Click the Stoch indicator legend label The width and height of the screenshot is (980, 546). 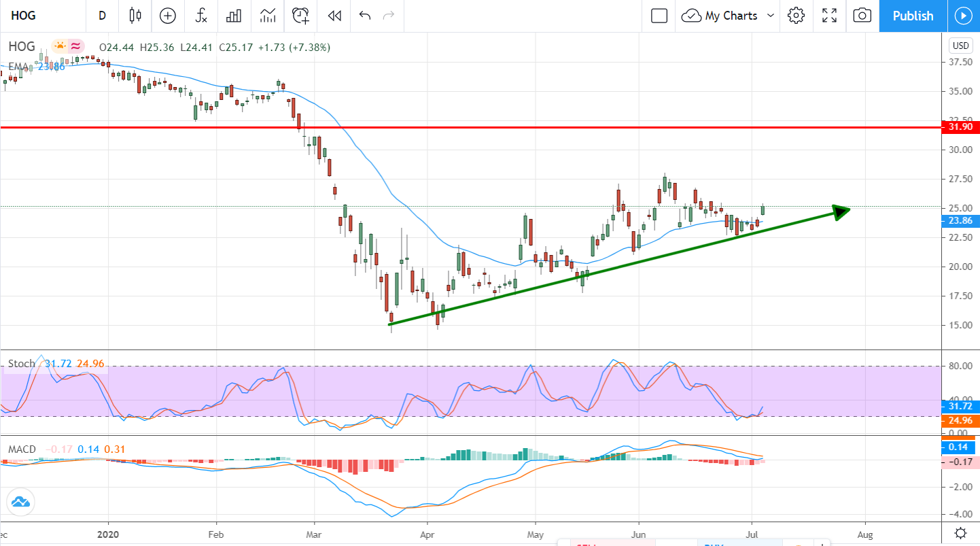click(21, 364)
